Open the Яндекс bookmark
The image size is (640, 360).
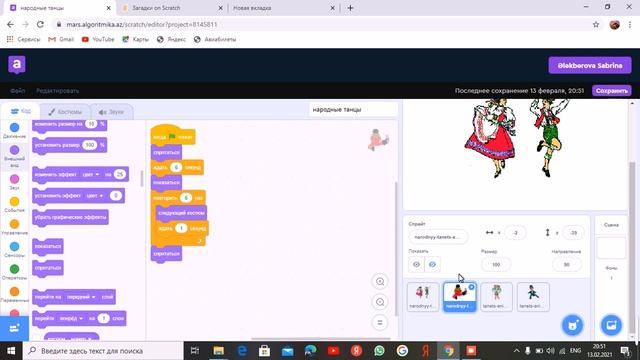click(171, 39)
